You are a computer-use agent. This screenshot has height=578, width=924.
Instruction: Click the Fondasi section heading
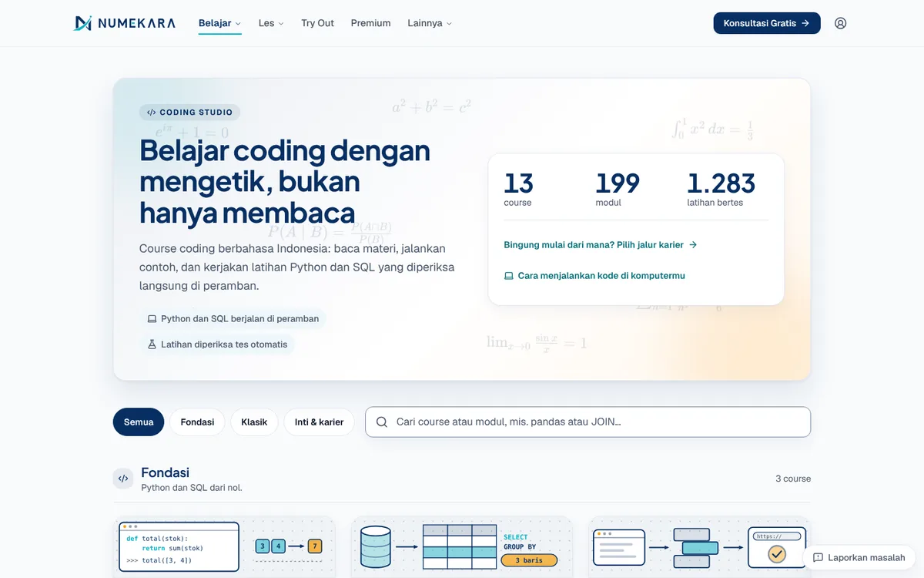165,472
